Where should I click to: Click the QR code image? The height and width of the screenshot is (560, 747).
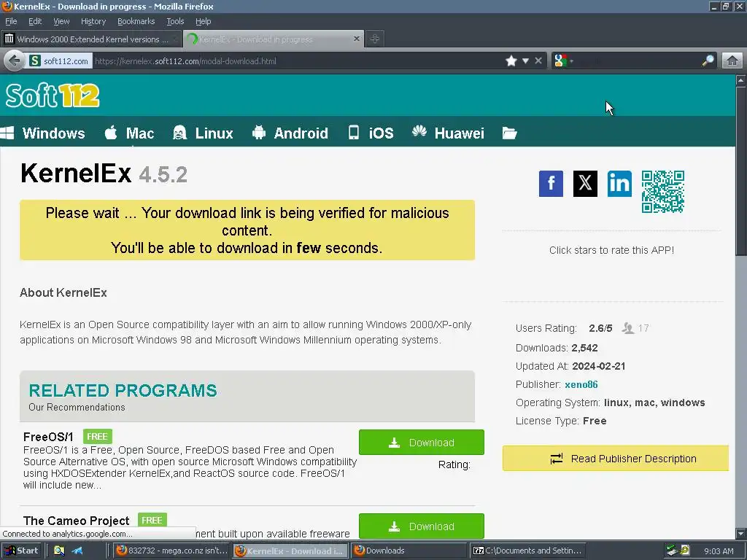[662, 192]
